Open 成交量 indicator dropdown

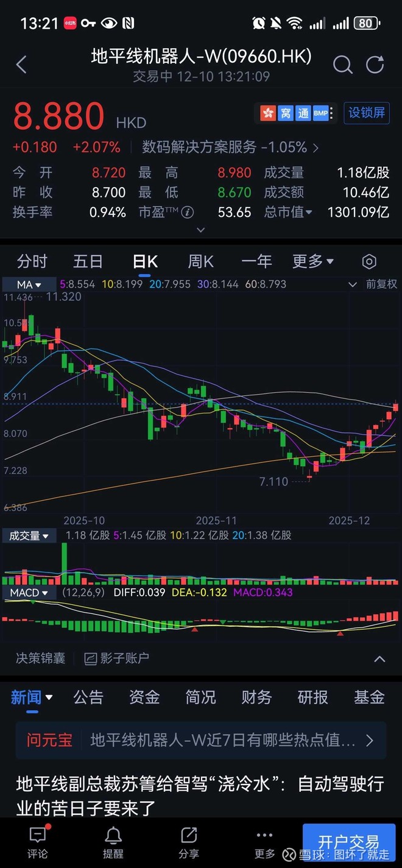pyautogui.click(x=30, y=535)
